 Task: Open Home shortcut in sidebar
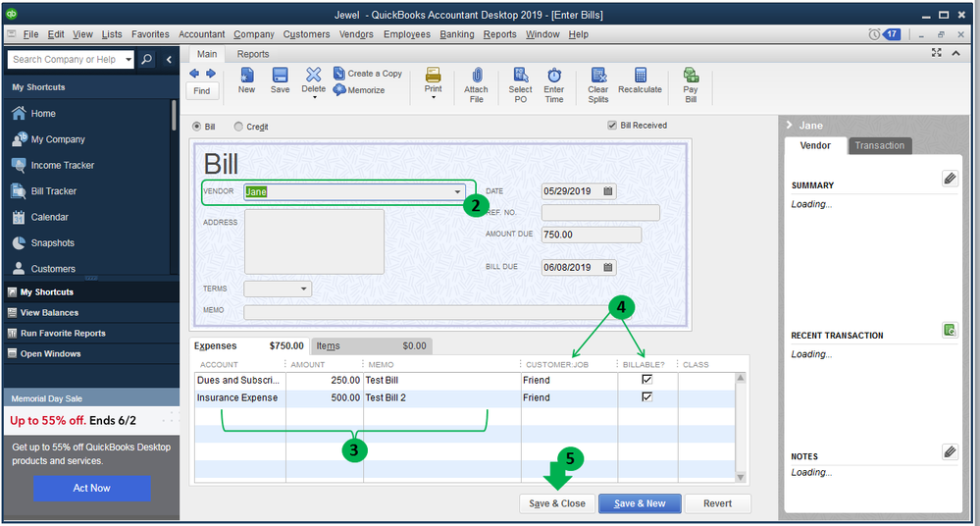tap(43, 113)
